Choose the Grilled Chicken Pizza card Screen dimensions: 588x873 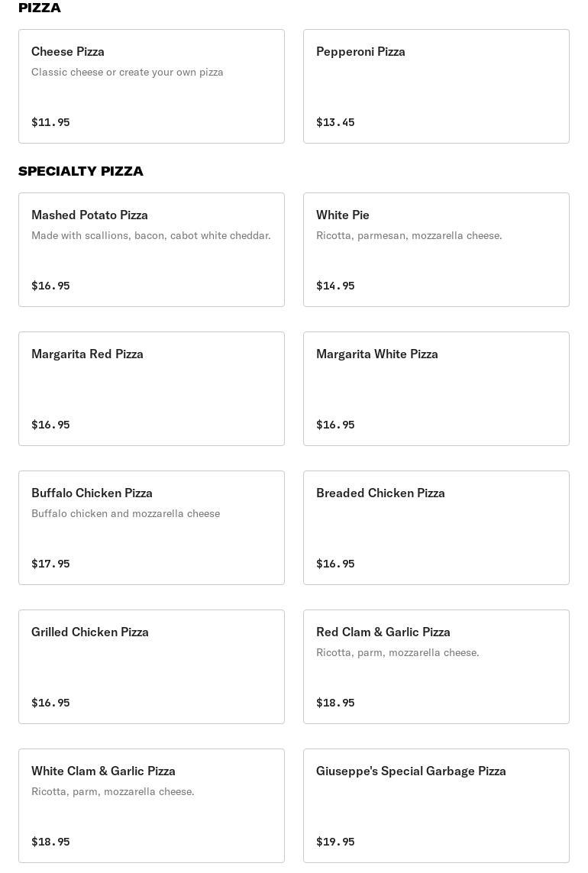[151, 667]
